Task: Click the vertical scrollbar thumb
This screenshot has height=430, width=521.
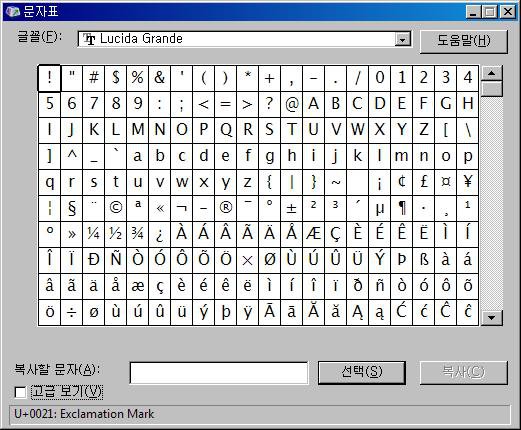Action: (x=492, y=89)
